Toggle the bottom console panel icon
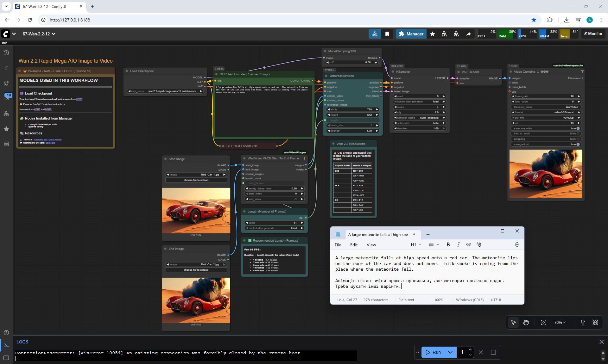This screenshot has width=608, height=364. (x=6, y=345)
